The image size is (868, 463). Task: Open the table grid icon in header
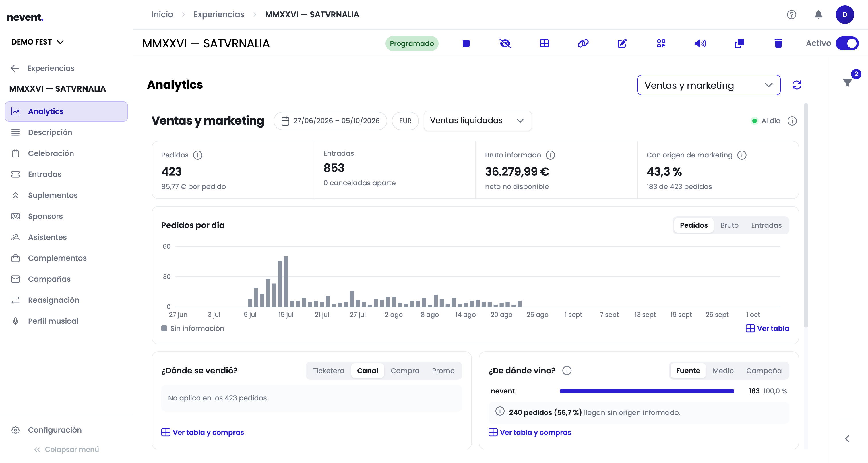pyautogui.click(x=544, y=43)
